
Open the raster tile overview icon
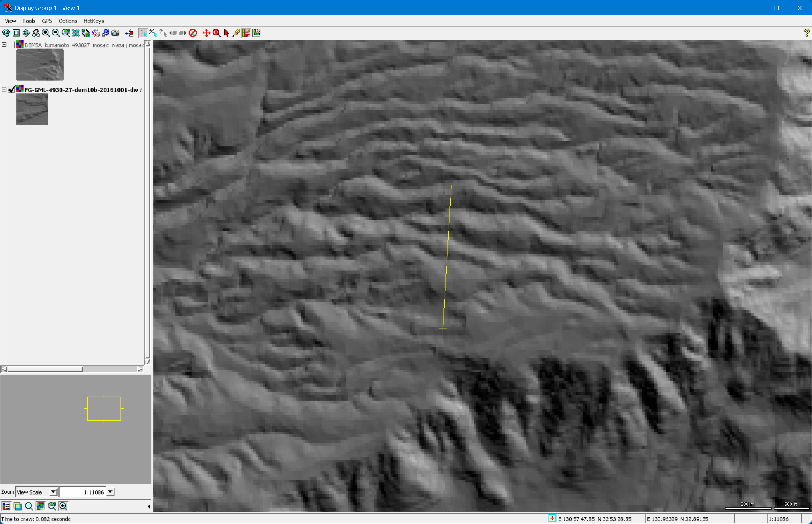point(86,33)
